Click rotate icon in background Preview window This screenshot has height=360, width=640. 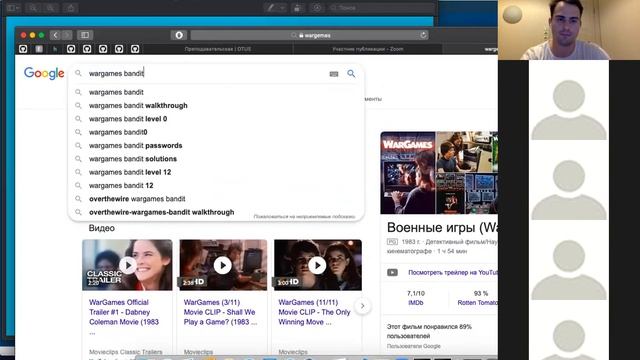point(298,7)
